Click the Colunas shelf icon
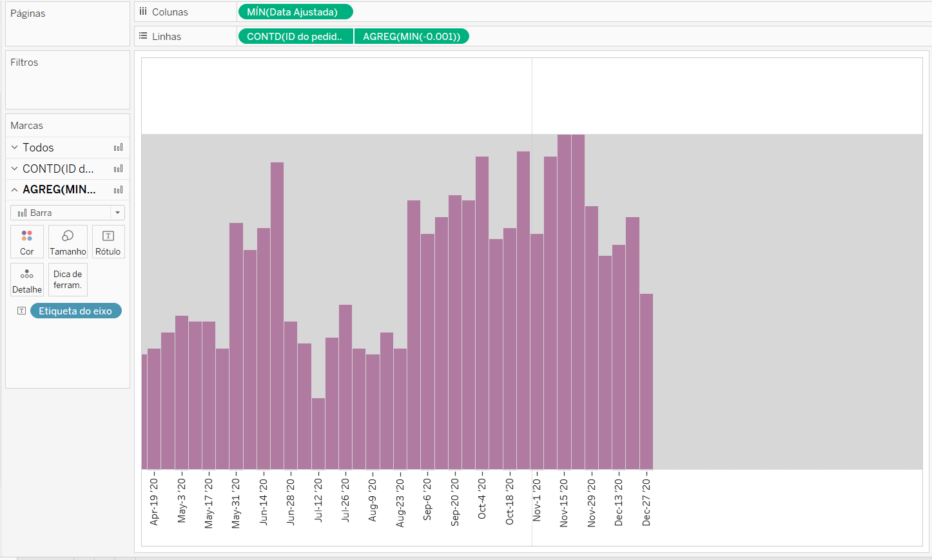The width and height of the screenshot is (932, 560). pyautogui.click(x=143, y=12)
